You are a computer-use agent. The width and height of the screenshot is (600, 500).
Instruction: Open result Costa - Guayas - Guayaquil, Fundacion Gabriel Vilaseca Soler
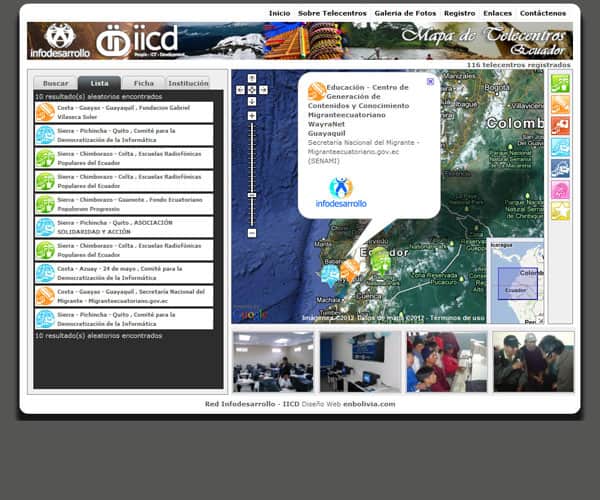pos(124,112)
